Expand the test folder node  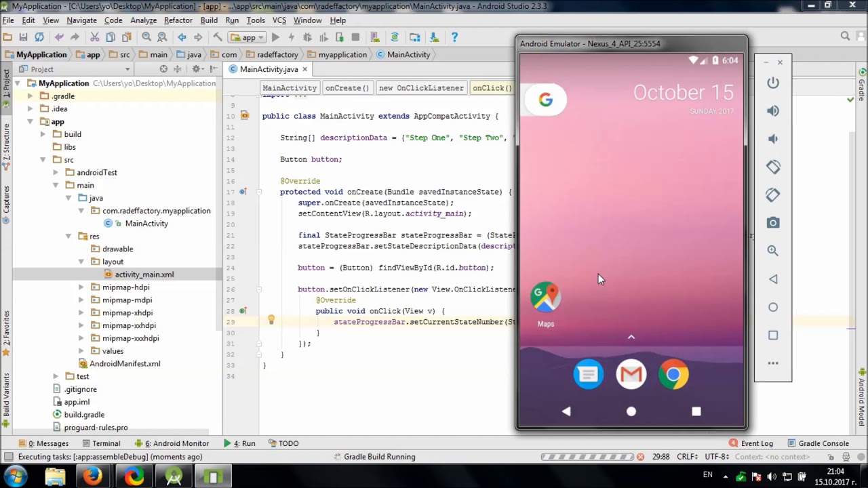coord(56,376)
